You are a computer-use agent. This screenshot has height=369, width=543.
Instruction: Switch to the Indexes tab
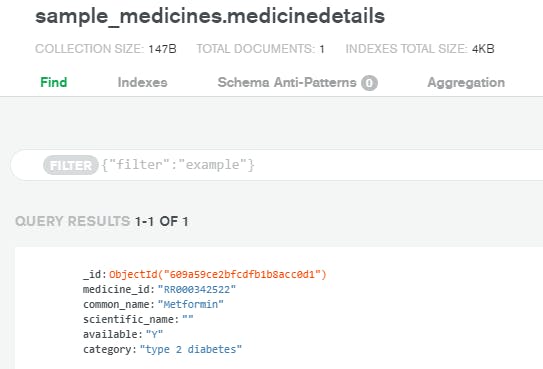142,82
